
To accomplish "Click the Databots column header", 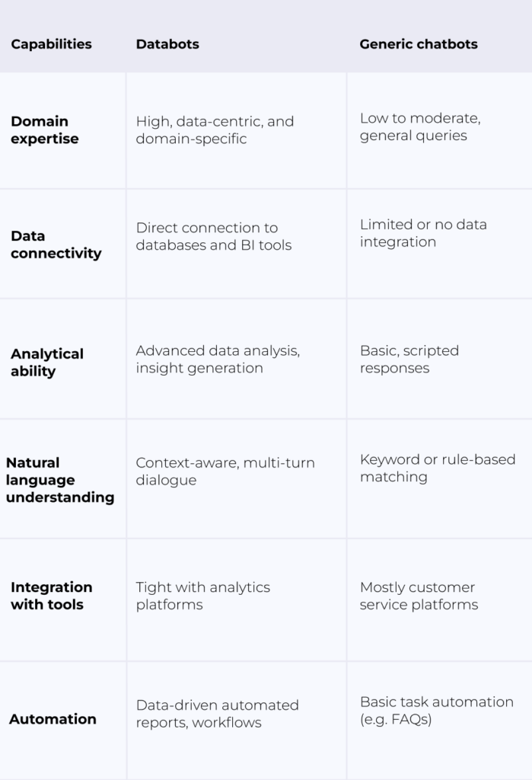I will [x=167, y=44].
